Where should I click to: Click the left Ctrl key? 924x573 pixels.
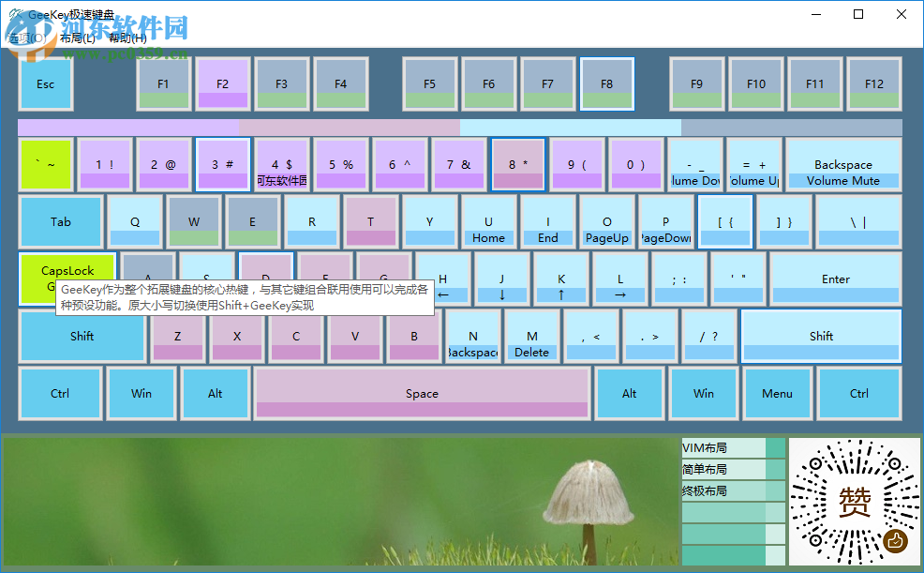coord(60,393)
